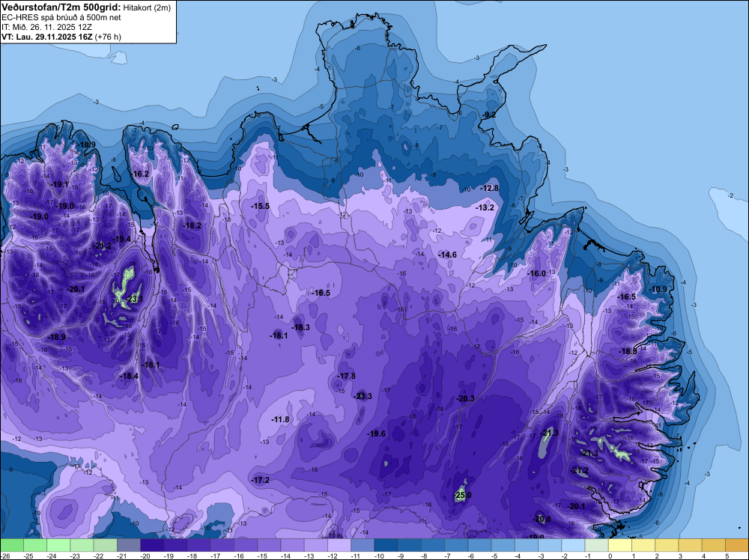The image size is (749, 560).
Task: Click the -19.6 temperature reading
Action: pos(377,434)
